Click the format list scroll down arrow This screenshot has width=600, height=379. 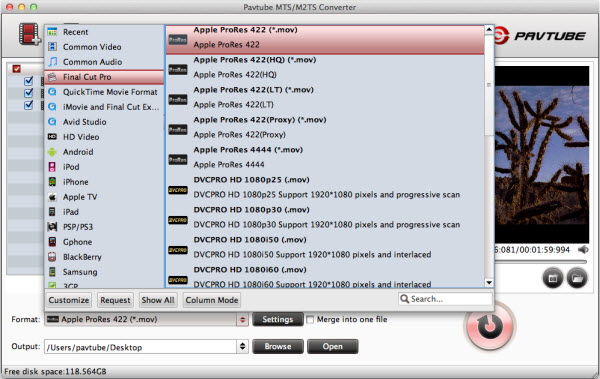tap(489, 283)
